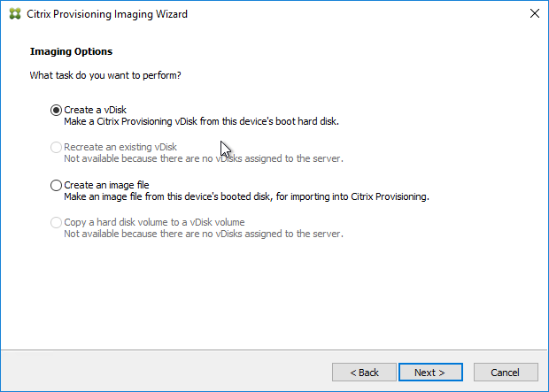549x392 pixels.
Task: Select the Create a vDisk radio button
Action: click(56, 110)
